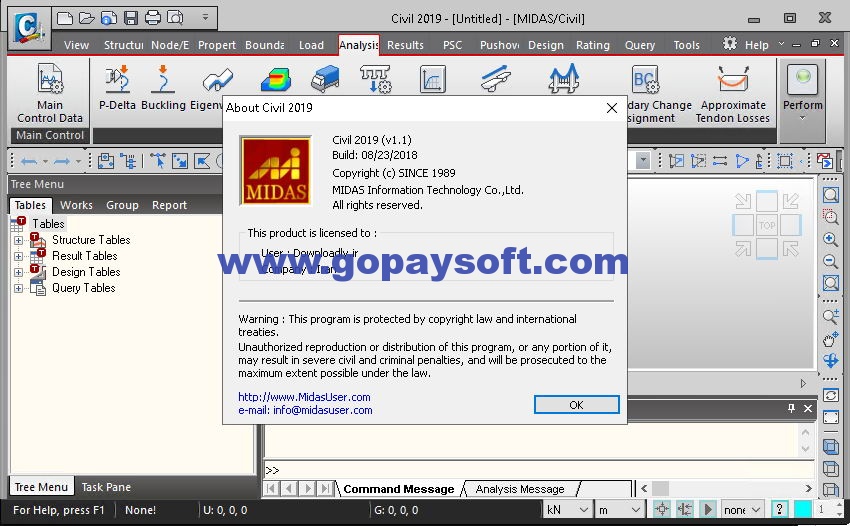Click the Undo arrow icon
This screenshot has width=850, height=526.
[29, 161]
